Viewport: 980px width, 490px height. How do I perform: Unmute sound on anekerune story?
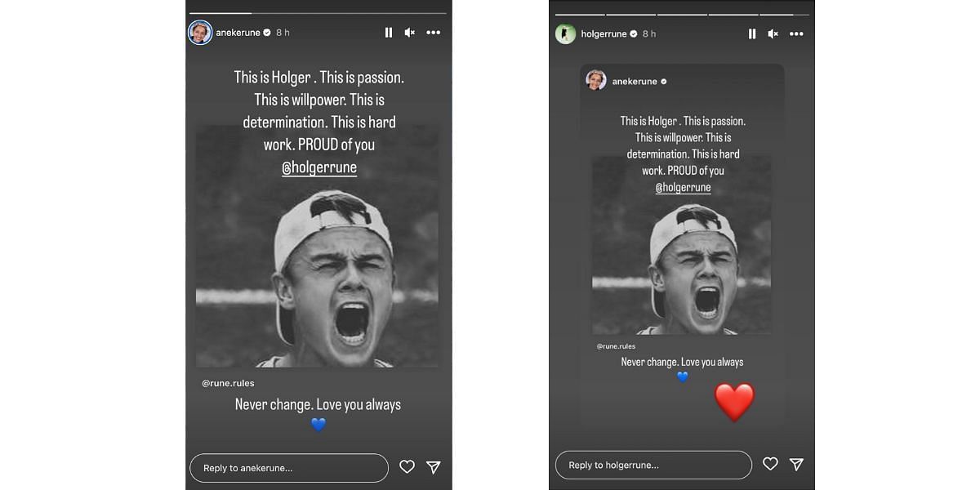click(x=410, y=33)
